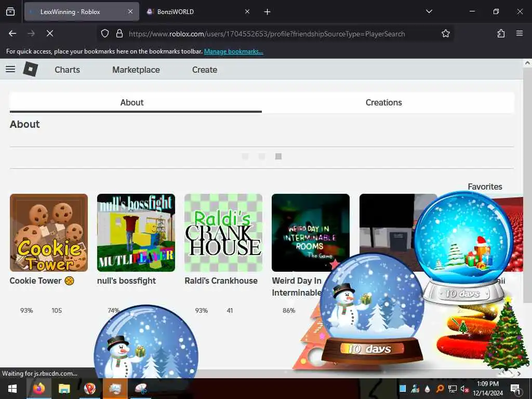Open the notification center icon

515,389
